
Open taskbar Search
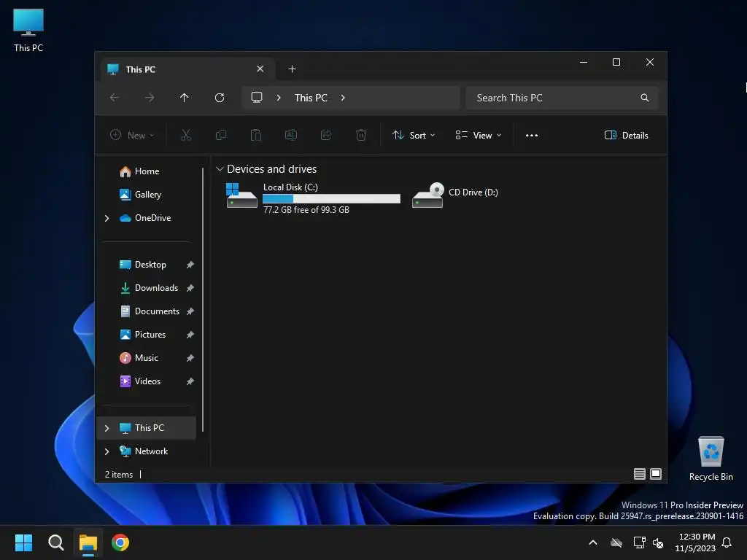click(x=55, y=542)
